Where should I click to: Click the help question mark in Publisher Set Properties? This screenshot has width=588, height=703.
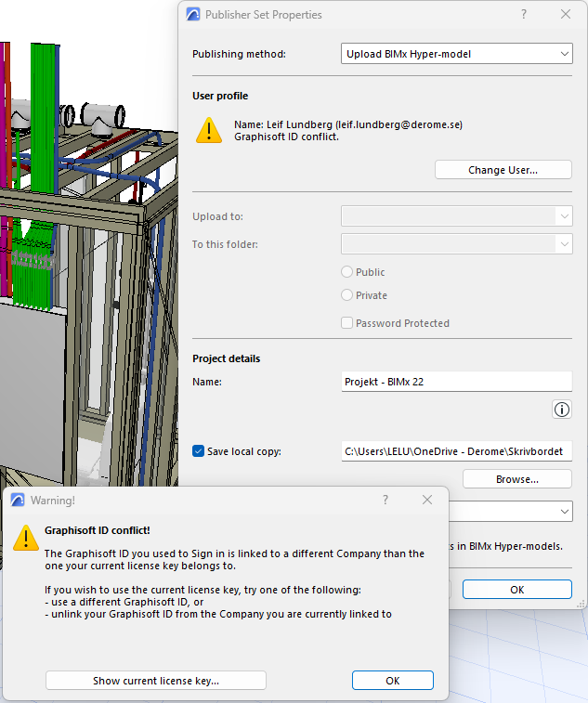coord(524,14)
